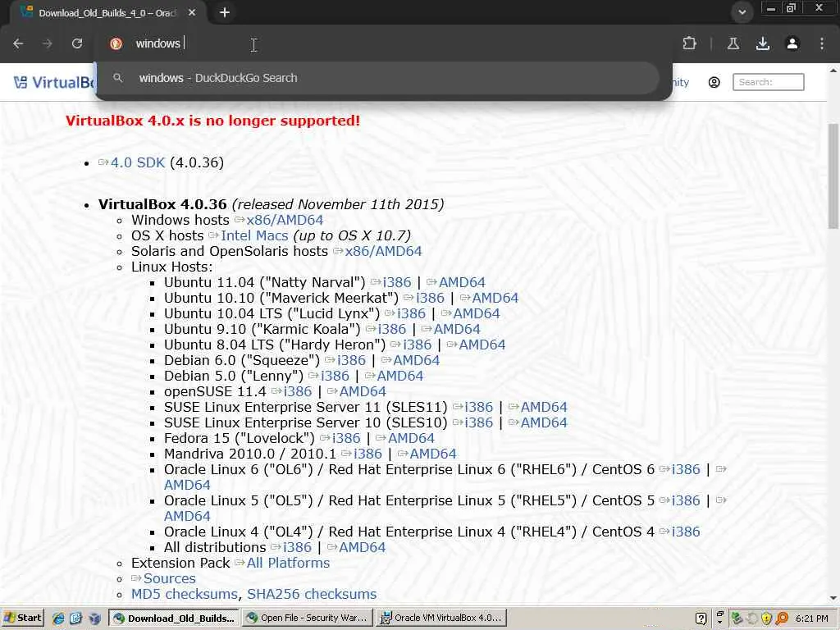Expand the tab search dropdown arrow
The width and height of the screenshot is (840, 630).
coord(742,12)
